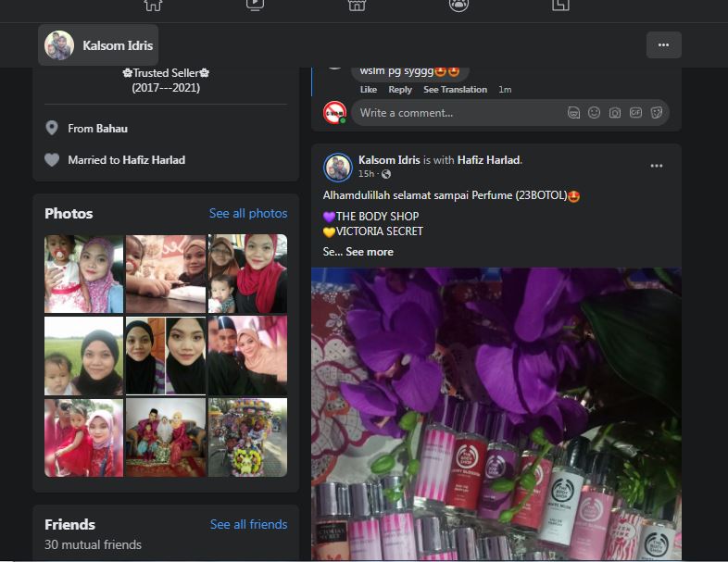
Task: Open the Groups icon in top navigation
Action: pyautogui.click(x=458, y=6)
